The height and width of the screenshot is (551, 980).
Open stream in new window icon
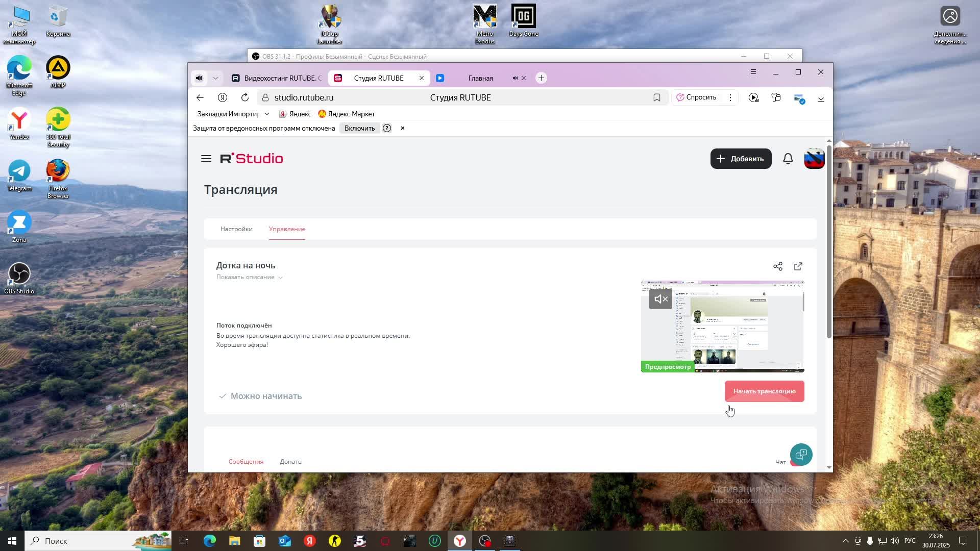(798, 266)
